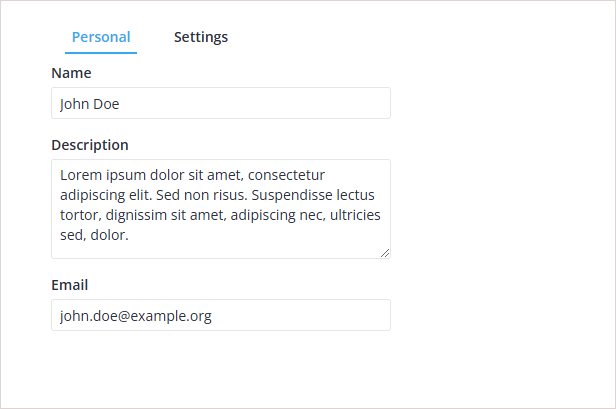Image resolution: width=616 pixels, height=409 pixels.
Task: Place cursor on "Doe" in Name field
Action: pyautogui.click(x=106, y=103)
